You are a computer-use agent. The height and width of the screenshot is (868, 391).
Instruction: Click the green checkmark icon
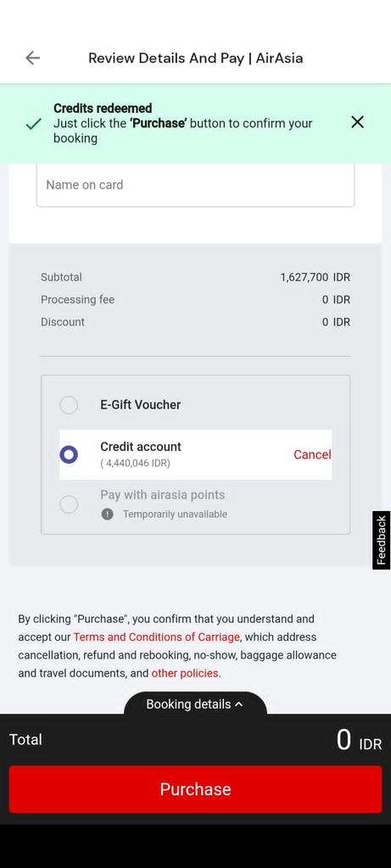click(x=34, y=124)
